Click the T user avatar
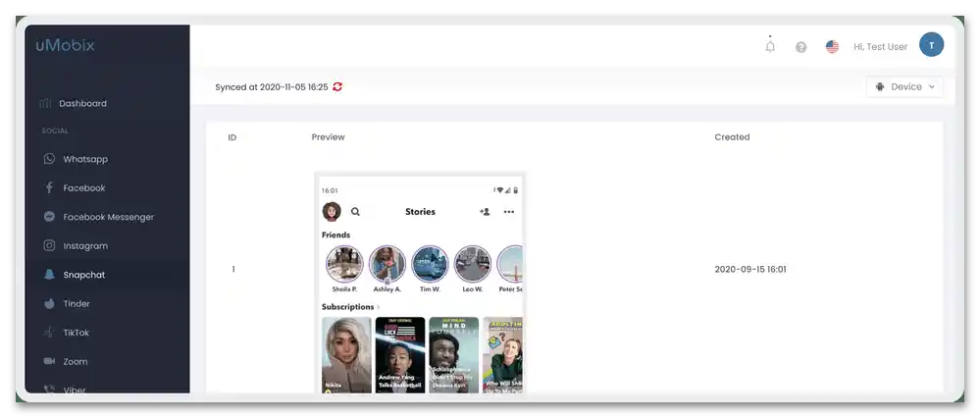 point(931,45)
